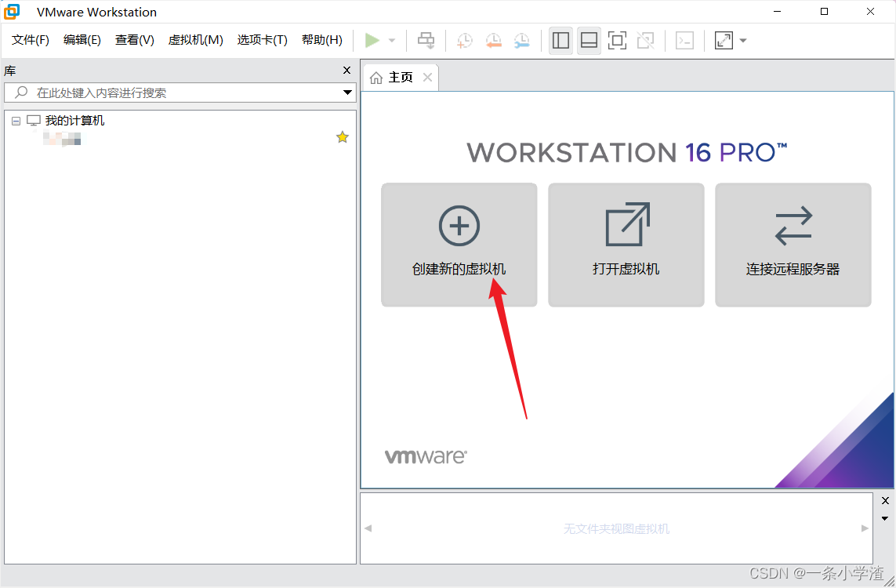The height and width of the screenshot is (588, 896).
Task: Maximize the VMware Workstation window
Action: 824,12
